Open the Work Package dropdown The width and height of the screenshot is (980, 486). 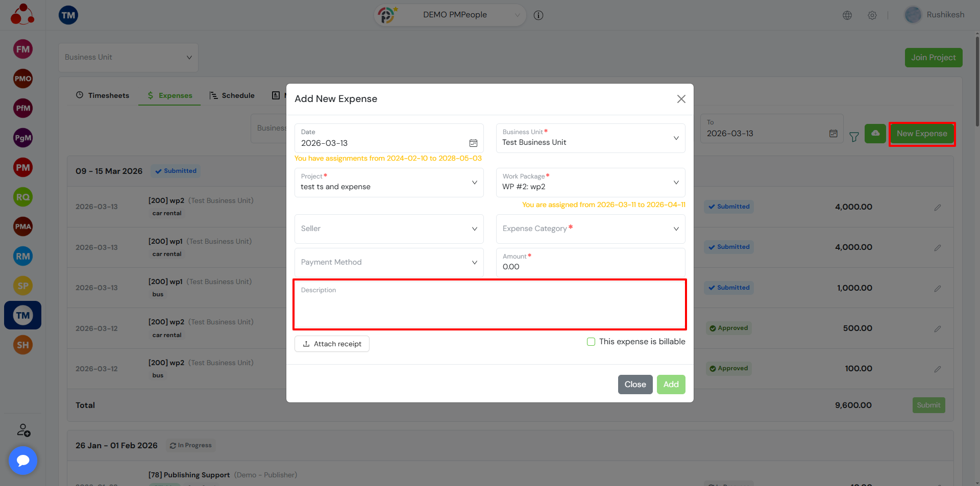(x=590, y=183)
